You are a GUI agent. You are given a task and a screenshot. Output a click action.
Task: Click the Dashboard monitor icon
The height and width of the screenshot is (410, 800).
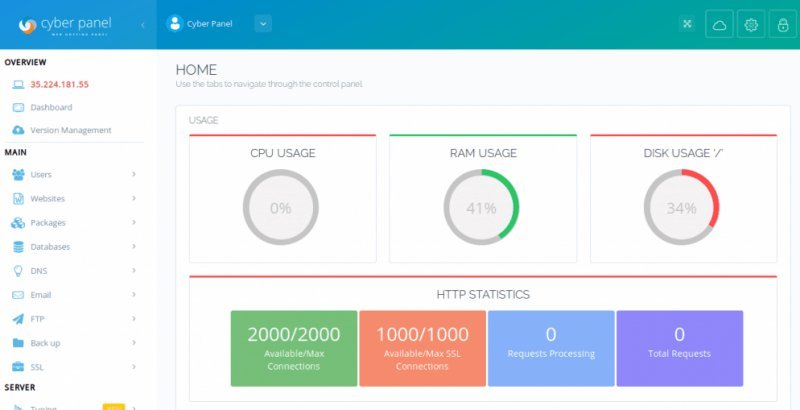point(18,108)
